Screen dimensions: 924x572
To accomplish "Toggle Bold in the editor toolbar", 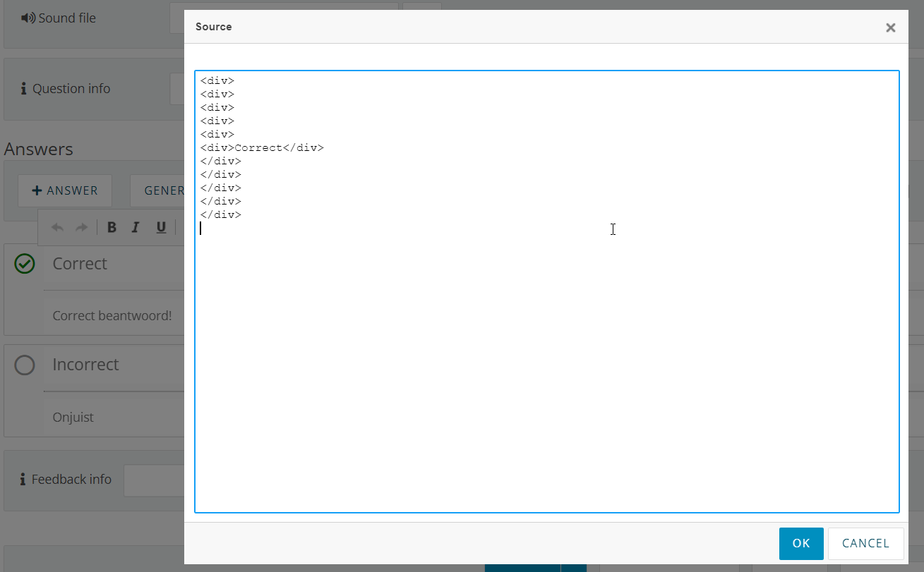I will 112,227.
